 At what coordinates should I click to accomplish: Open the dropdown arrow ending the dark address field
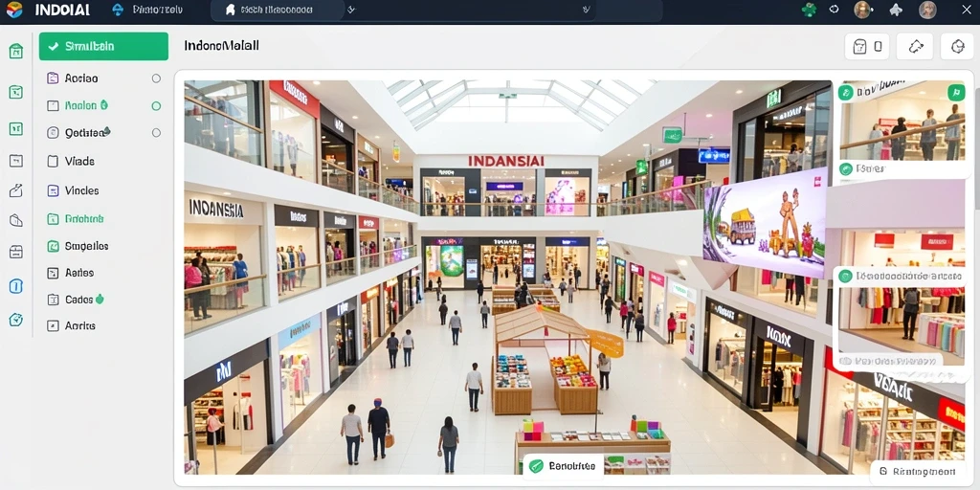pos(586,10)
